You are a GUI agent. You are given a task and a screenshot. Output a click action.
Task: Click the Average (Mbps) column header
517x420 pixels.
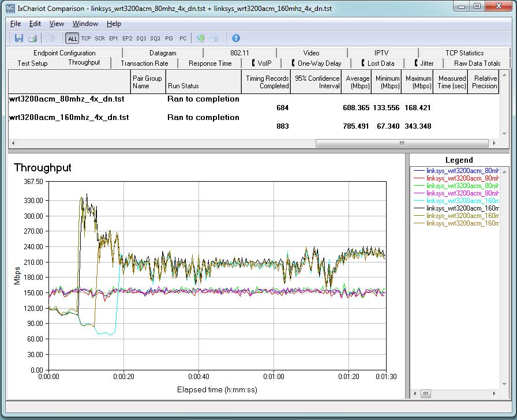pyautogui.click(x=357, y=82)
